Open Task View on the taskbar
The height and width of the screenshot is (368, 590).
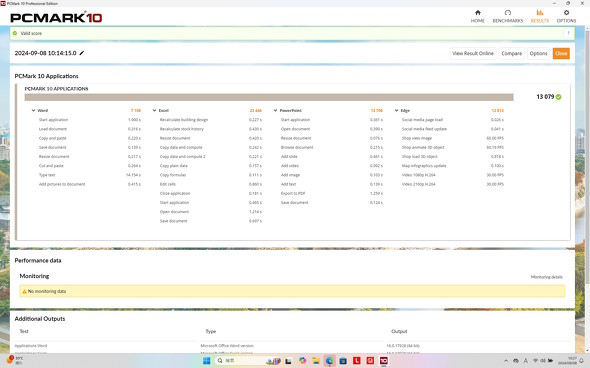pos(288,361)
